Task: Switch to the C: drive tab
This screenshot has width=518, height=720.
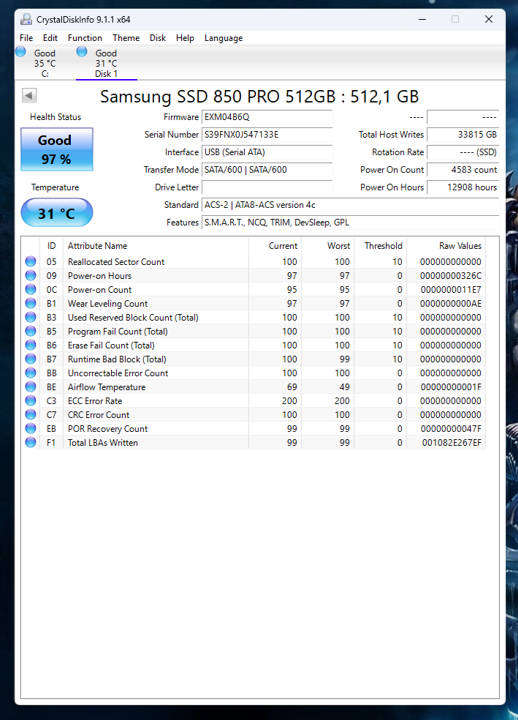Action: tap(45, 63)
